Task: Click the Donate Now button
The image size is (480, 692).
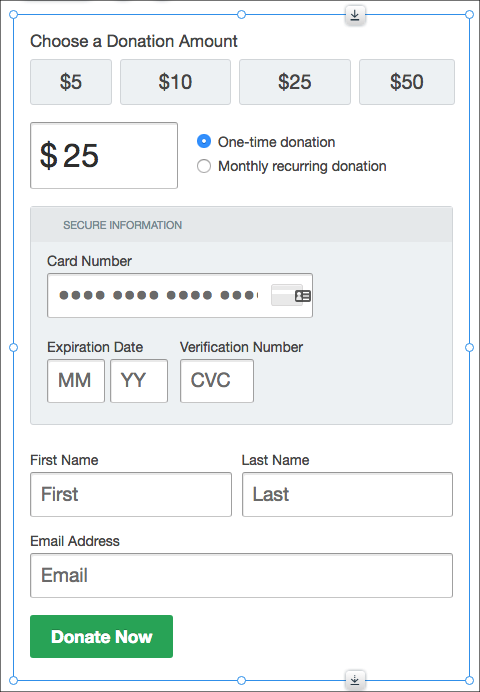Action: [101, 636]
